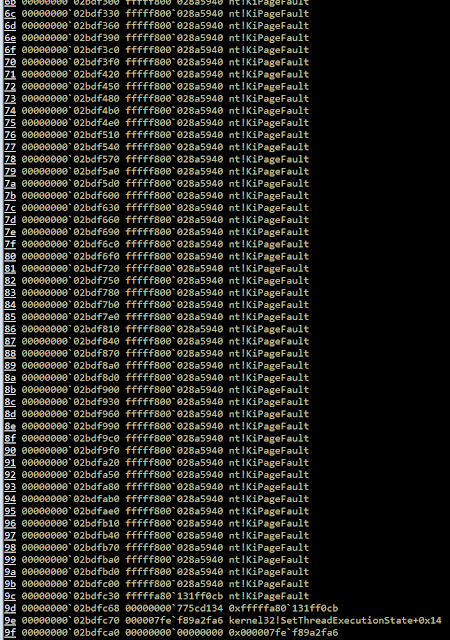
Task: Click frame link 70
Action: coord(10,62)
